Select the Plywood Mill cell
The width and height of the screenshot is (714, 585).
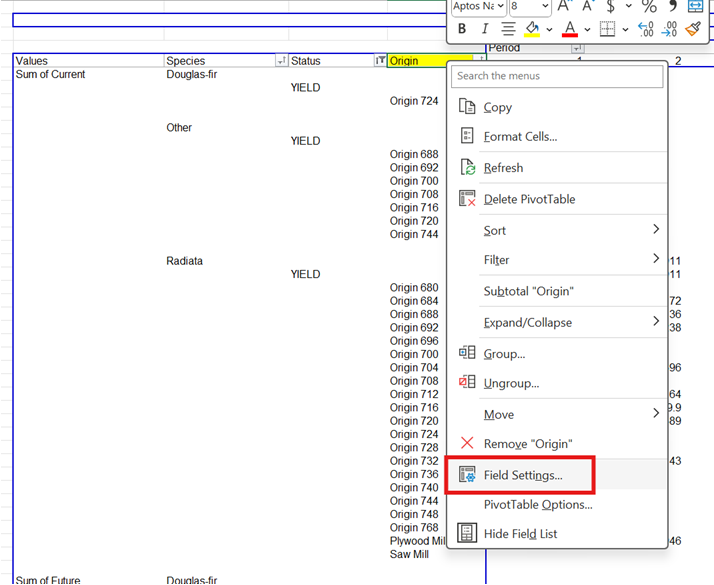(x=418, y=541)
